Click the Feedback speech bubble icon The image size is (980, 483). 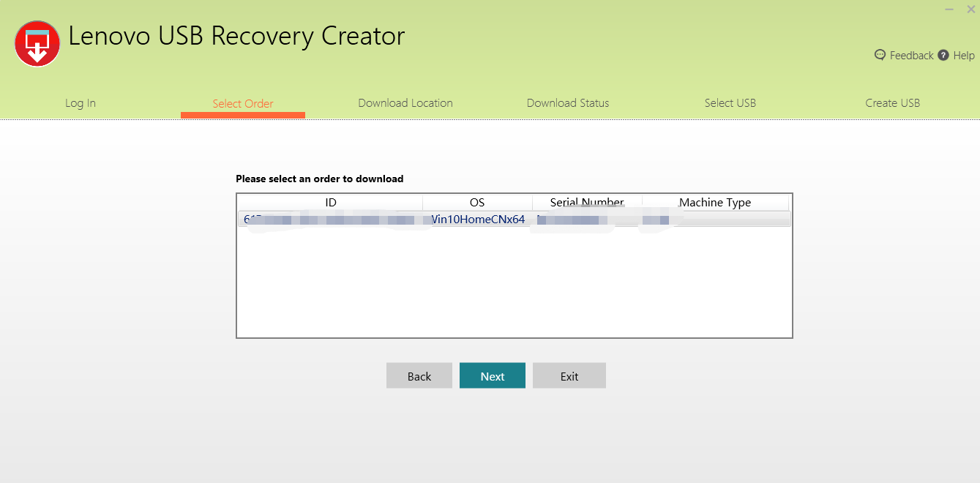(880, 55)
